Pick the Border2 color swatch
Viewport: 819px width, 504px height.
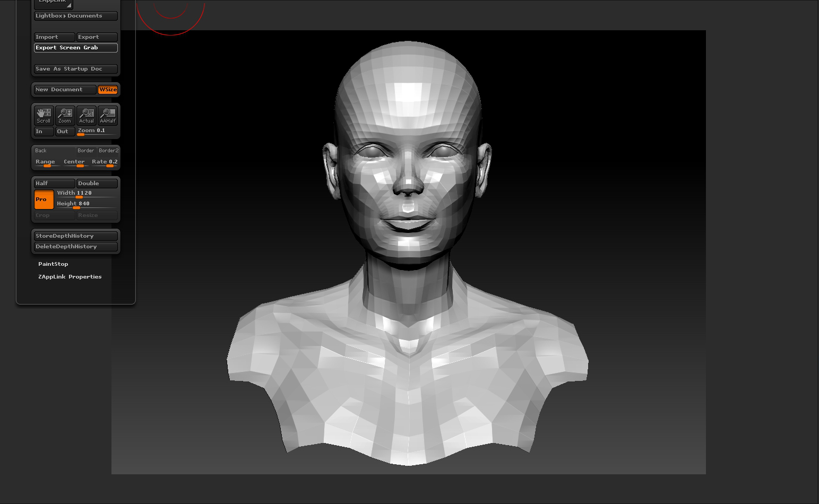click(108, 151)
